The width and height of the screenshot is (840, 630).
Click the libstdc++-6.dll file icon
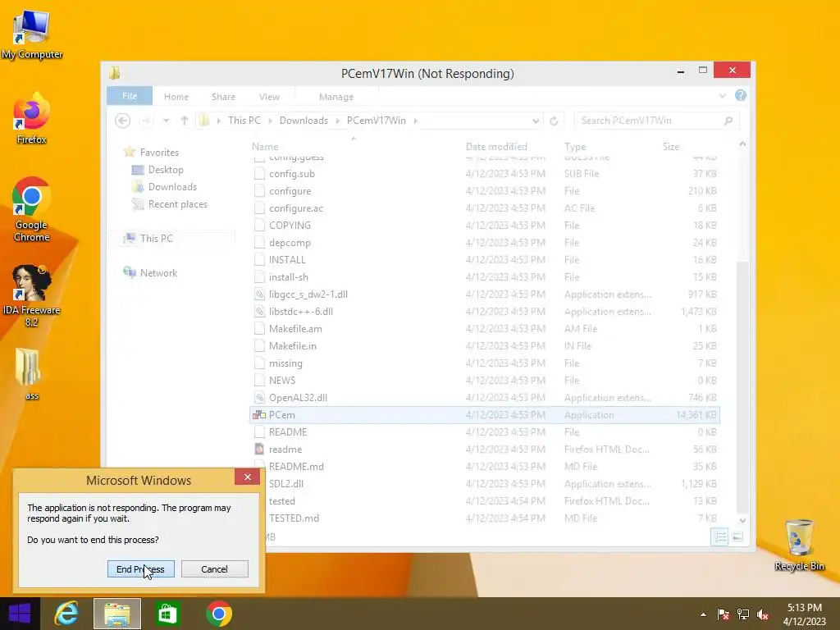pyautogui.click(x=259, y=311)
